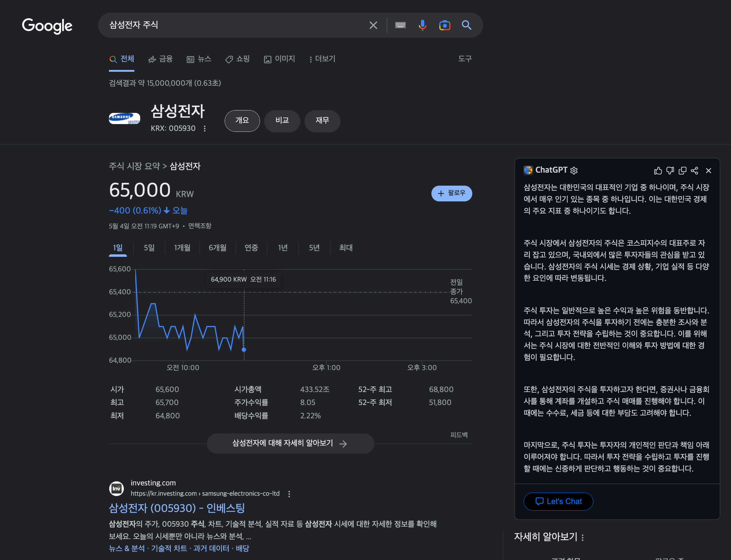
Task: Open Google Lens image search
Action: click(x=444, y=25)
